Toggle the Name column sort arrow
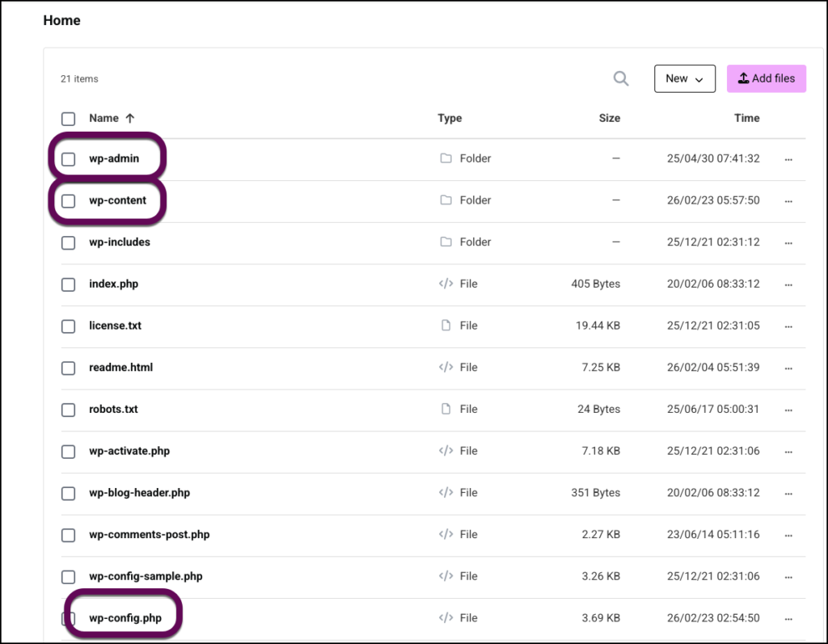The image size is (828, 644). tap(132, 118)
